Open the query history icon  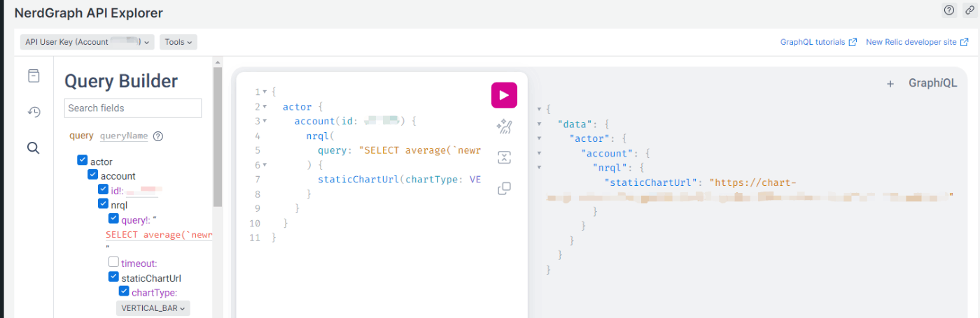34,112
